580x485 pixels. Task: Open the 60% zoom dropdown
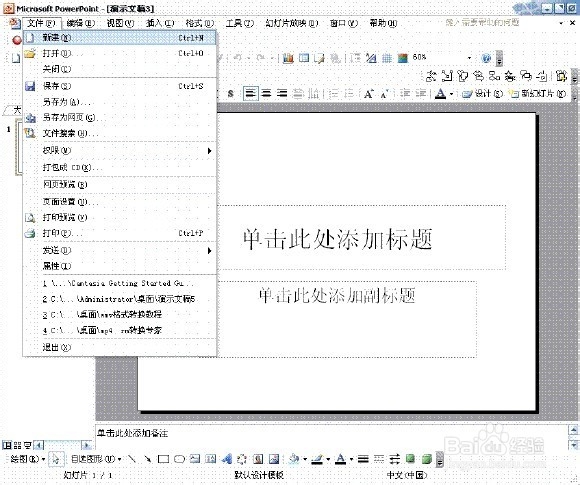(469, 58)
